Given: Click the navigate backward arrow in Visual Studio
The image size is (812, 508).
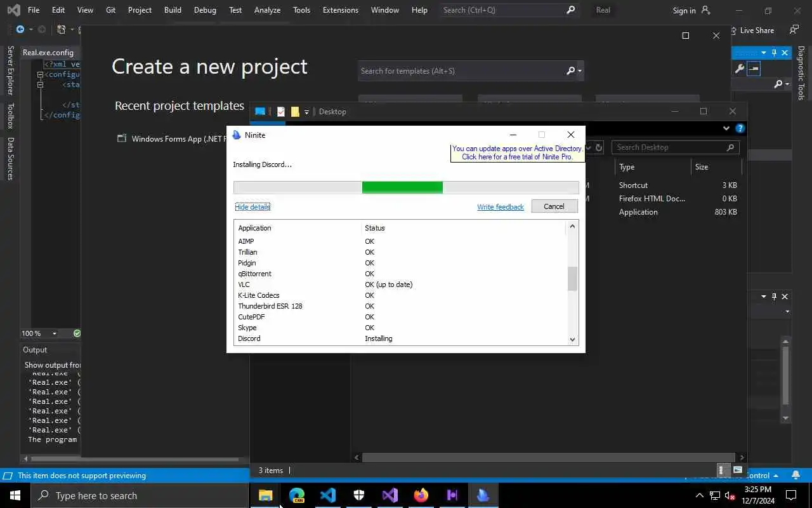Looking at the screenshot, I should [20, 30].
